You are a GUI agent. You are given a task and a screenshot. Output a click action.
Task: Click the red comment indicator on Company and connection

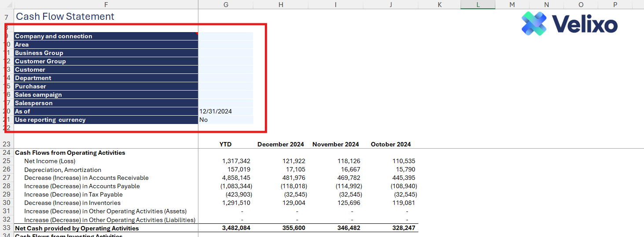pyautogui.click(x=197, y=33)
